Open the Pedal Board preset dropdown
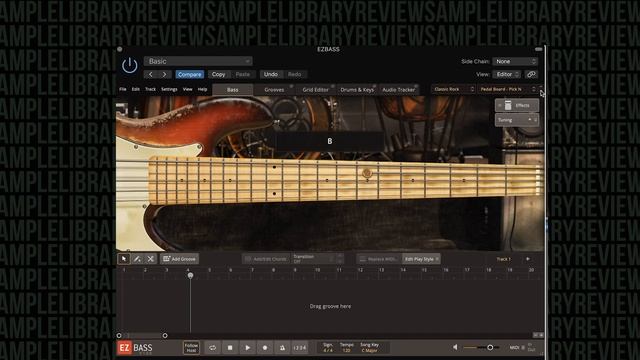640x360 pixels. [507, 89]
